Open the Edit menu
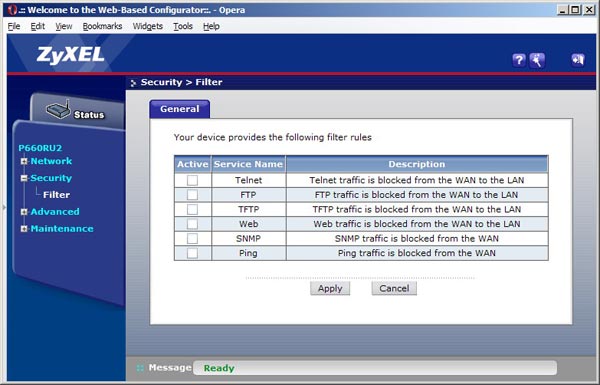The height and width of the screenshot is (385, 600). coord(38,26)
